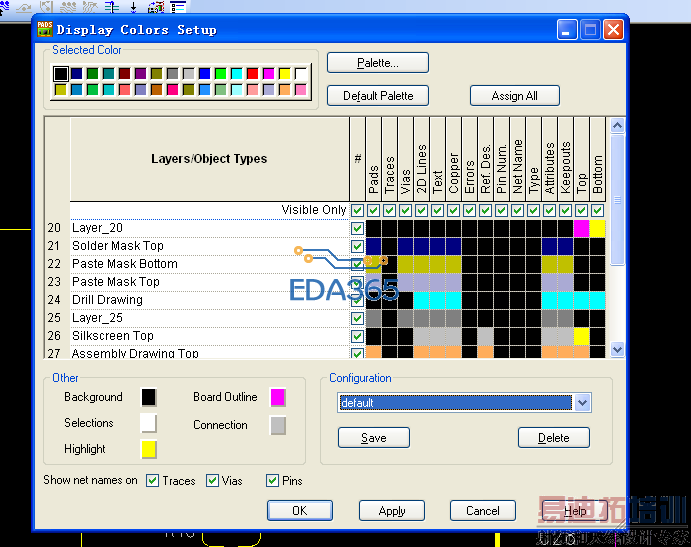Save the current color configuration
The width and height of the screenshot is (691, 547).
[374, 438]
